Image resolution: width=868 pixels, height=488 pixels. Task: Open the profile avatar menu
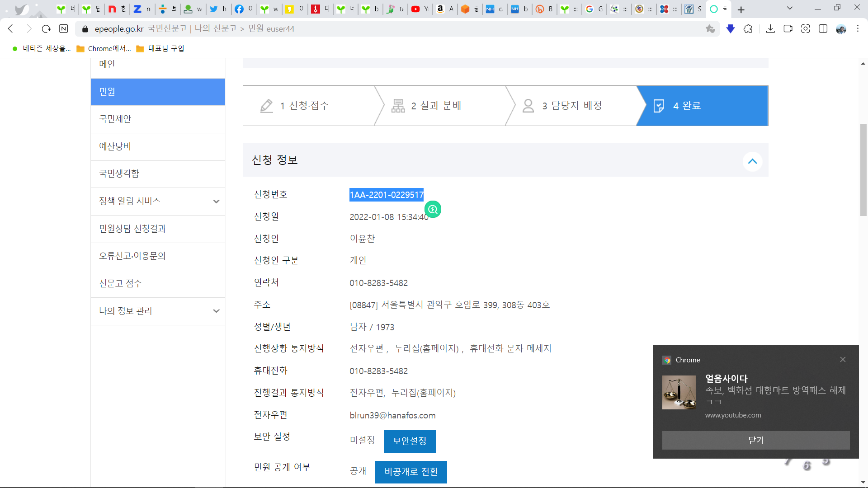click(841, 29)
